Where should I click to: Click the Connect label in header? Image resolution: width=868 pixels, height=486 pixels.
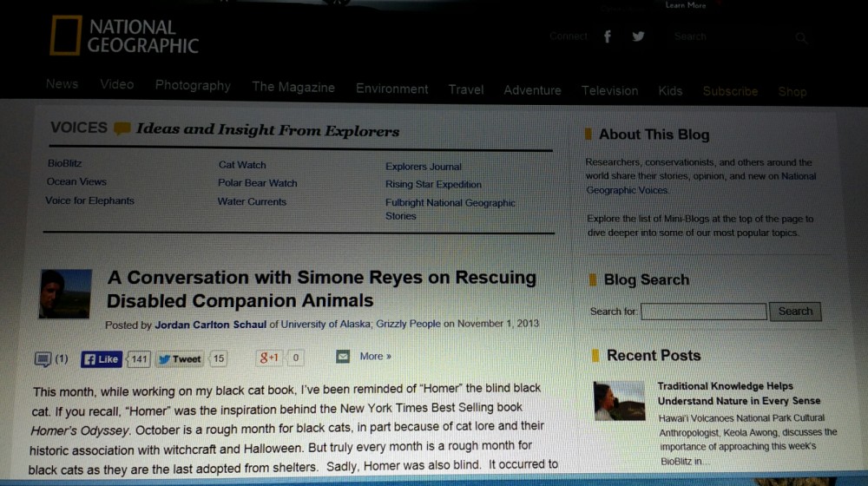coord(569,36)
